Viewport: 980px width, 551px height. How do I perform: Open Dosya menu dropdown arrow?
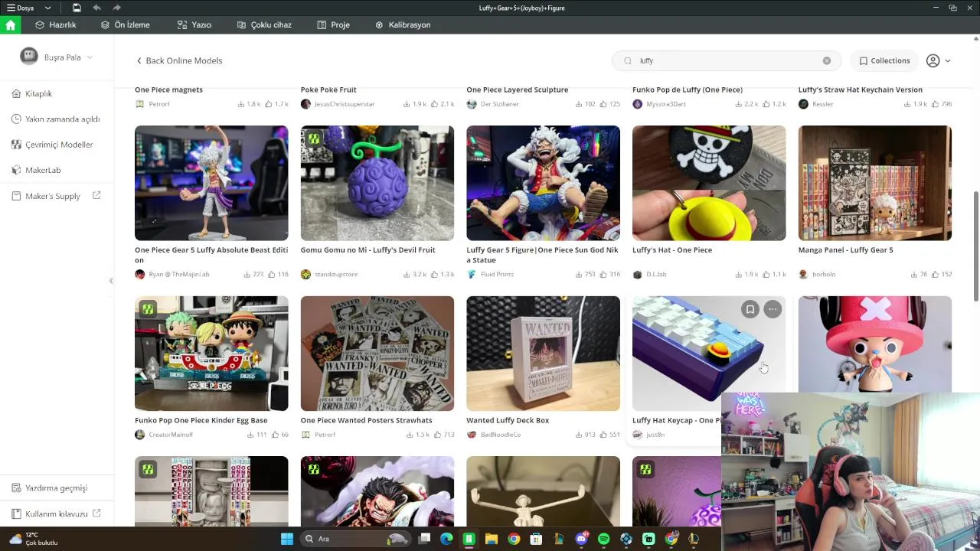tap(47, 8)
